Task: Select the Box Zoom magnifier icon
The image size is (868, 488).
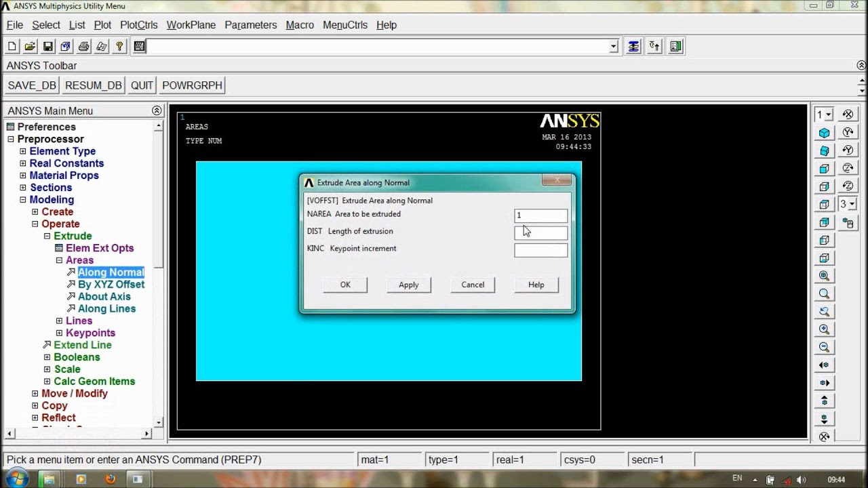Action: coord(824,293)
